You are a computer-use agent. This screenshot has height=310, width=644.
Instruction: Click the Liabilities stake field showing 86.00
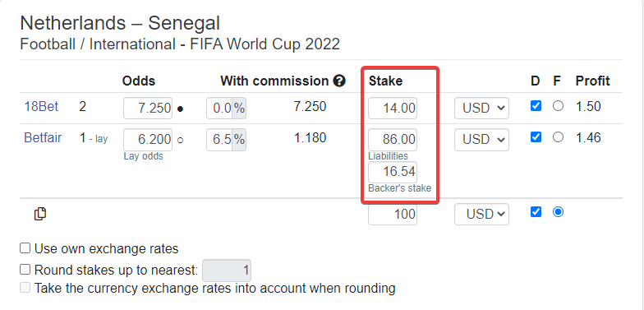click(393, 140)
